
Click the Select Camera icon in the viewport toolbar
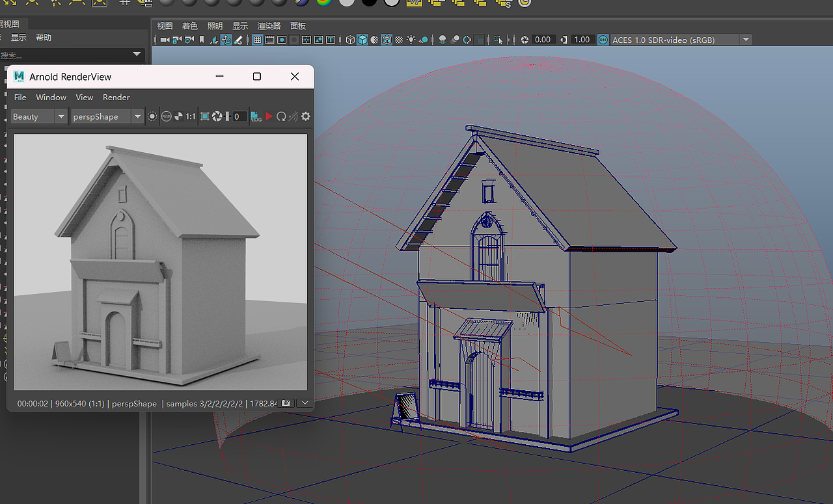165,40
